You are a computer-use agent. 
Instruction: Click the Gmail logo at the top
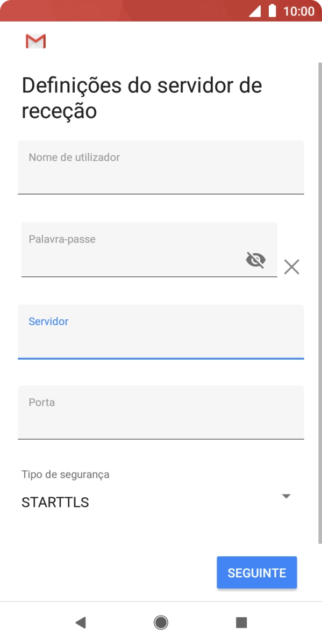click(35, 40)
